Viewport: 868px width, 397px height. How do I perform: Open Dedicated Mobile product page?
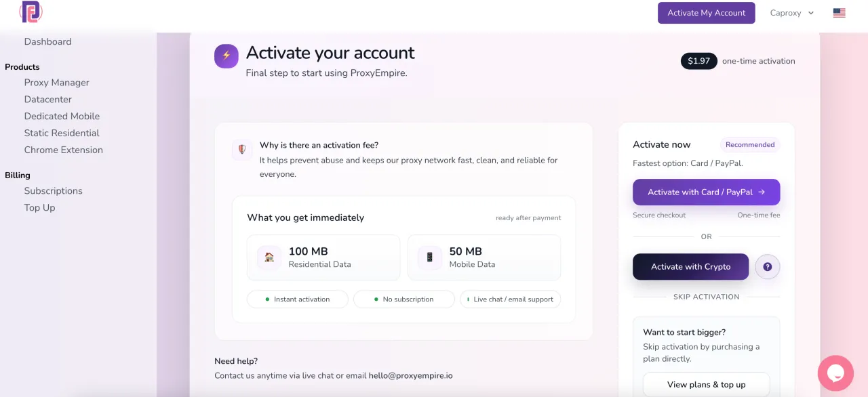coord(62,117)
